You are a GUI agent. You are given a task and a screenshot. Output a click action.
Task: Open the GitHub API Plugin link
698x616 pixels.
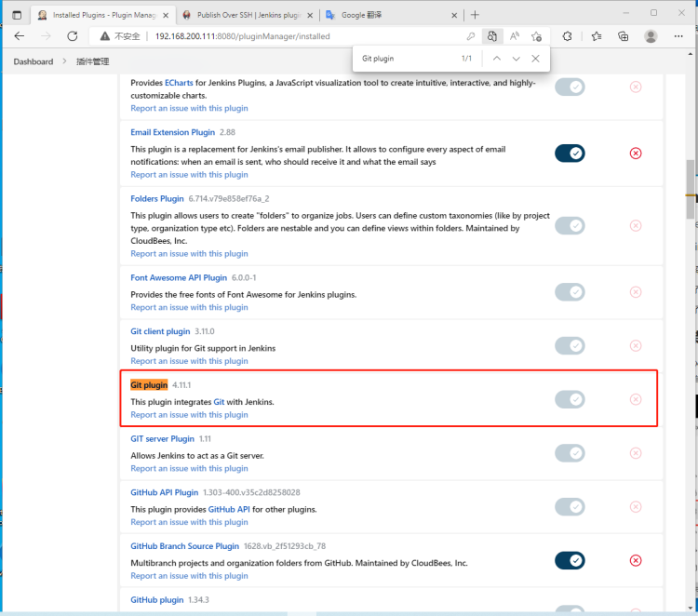pos(164,493)
